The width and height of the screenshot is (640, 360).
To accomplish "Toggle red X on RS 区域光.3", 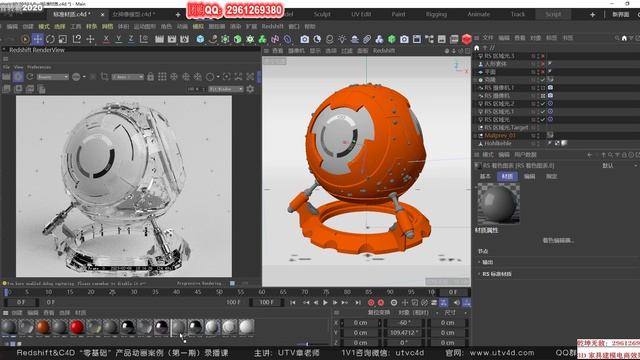I will pyautogui.click(x=543, y=56).
